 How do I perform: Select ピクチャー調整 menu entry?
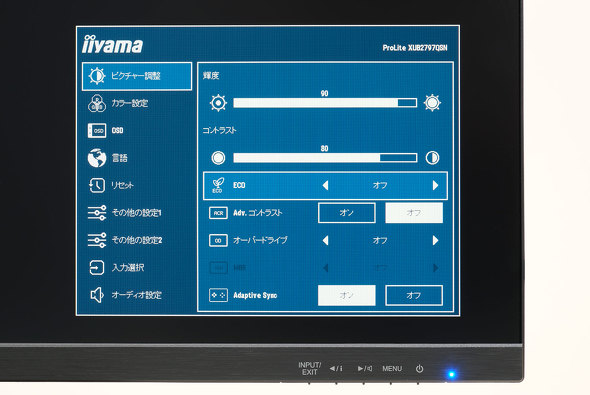click(x=137, y=76)
